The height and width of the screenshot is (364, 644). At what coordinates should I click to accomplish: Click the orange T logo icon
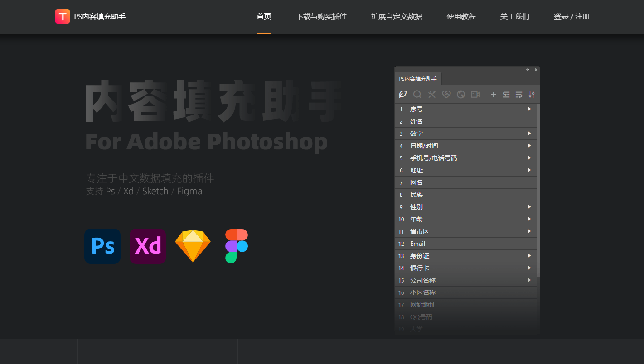click(63, 16)
